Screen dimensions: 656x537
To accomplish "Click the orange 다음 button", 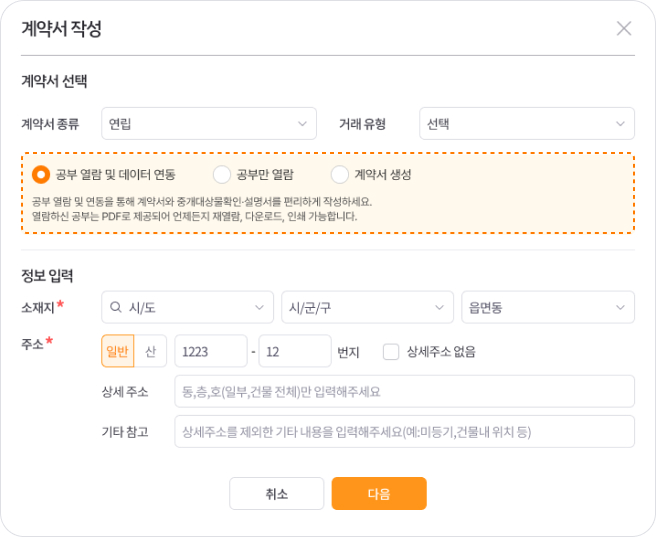I will click(379, 494).
